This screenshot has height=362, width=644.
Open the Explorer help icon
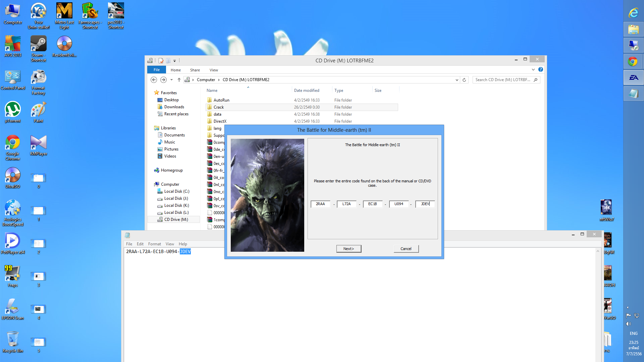pos(541,70)
